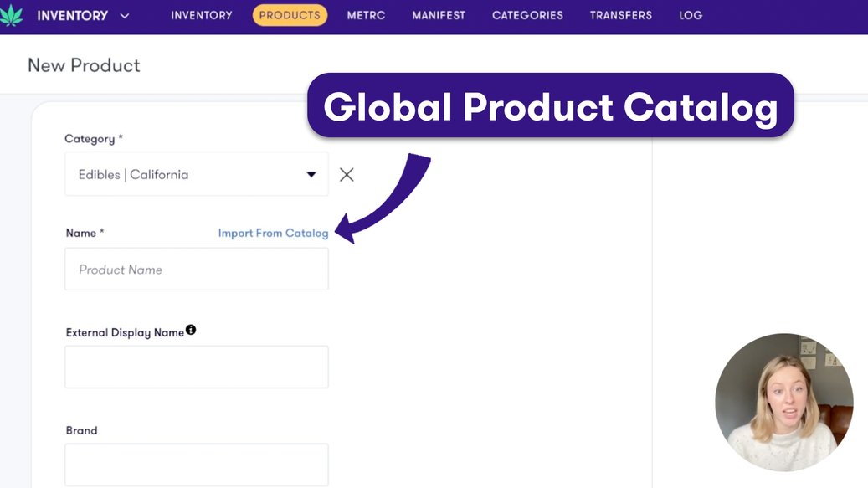The width and height of the screenshot is (868, 488).
Task: Click into the External Display Name field
Action: pos(197,367)
